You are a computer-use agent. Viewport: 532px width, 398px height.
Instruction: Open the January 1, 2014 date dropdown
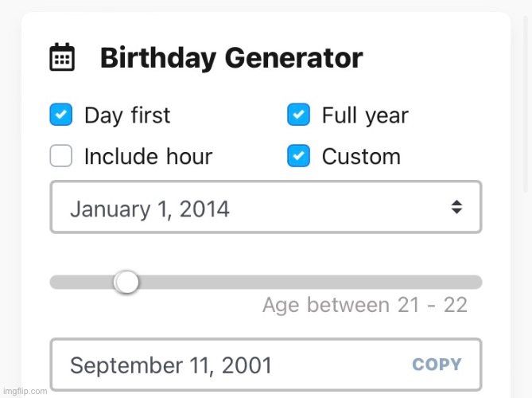(266, 207)
